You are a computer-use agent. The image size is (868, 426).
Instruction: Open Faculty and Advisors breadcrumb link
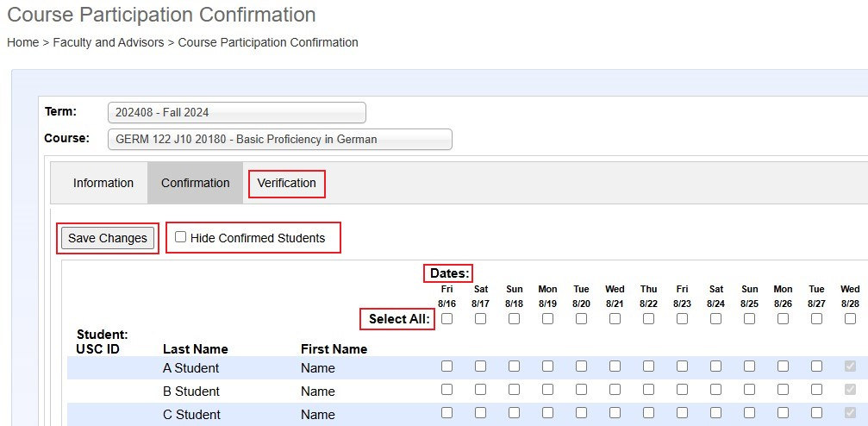click(109, 42)
